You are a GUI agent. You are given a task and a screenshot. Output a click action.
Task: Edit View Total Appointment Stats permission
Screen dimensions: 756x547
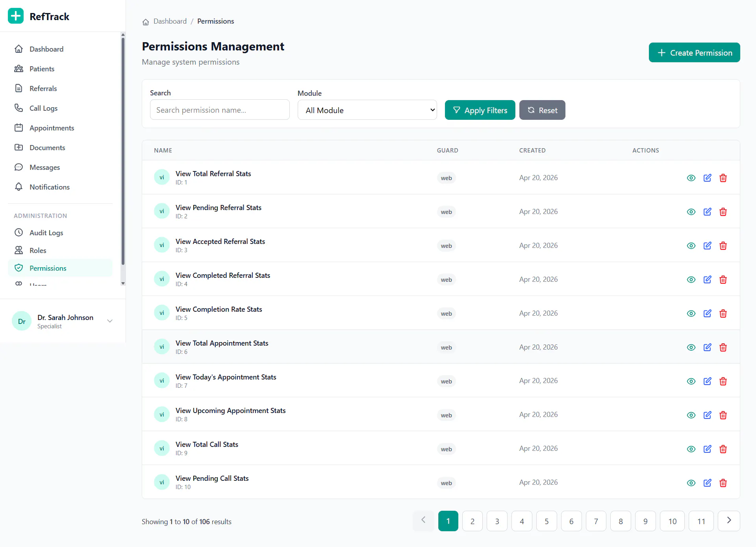click(x=707, y=347)
